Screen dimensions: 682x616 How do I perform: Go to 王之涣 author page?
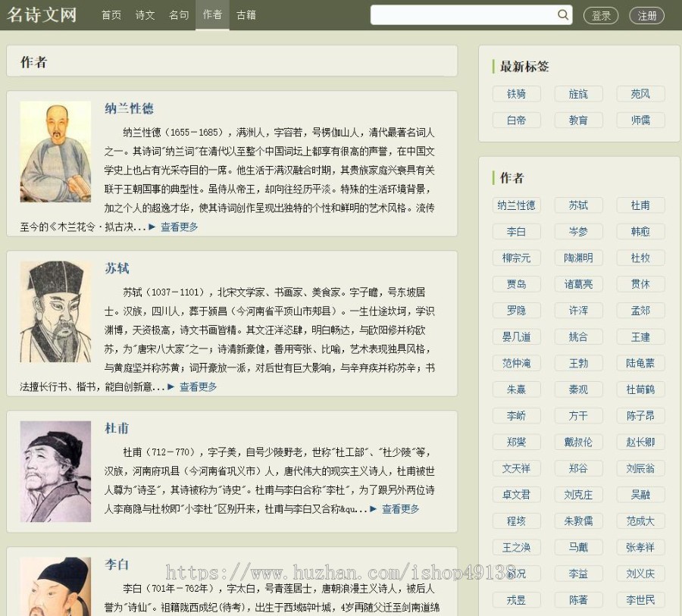[516, 547]
